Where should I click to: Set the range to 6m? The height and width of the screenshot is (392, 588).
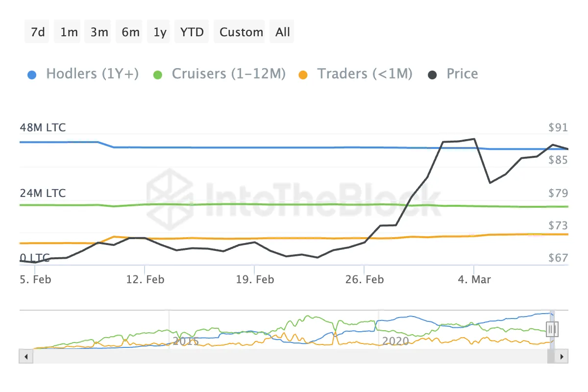click(x=130, y=32)
